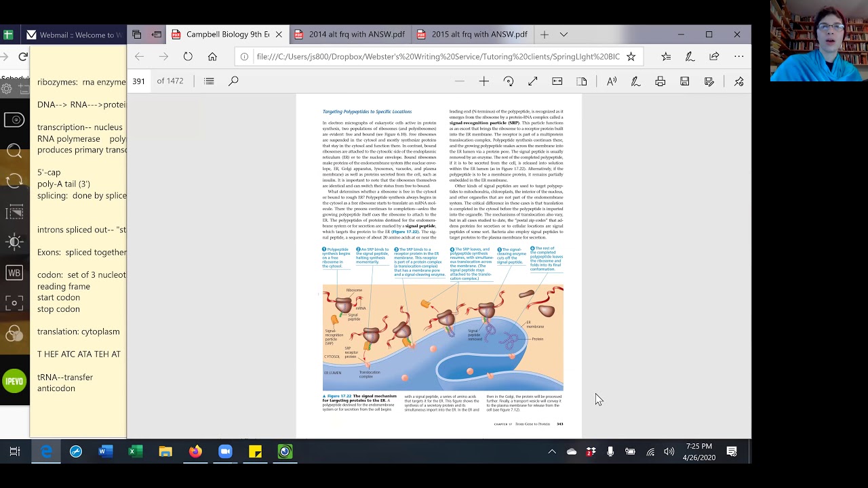Zoom in with the plus icon
This screenshot has height=488, width=868.
(x=484, y=81)
